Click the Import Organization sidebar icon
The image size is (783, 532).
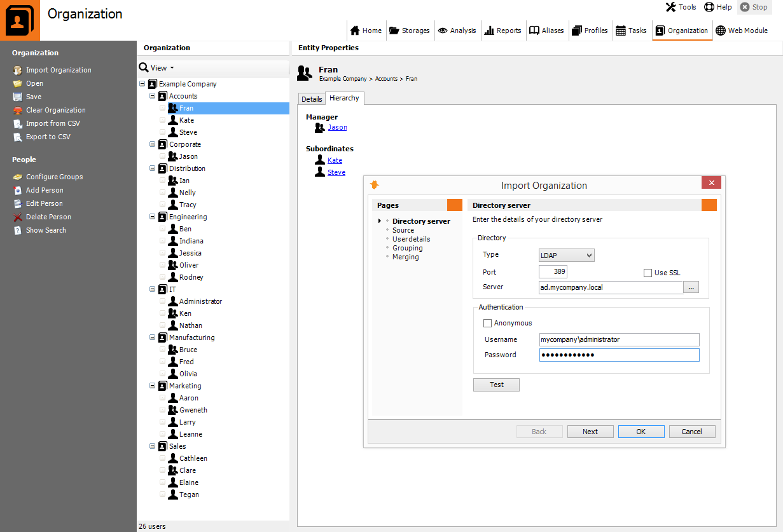pyautogui.click(x=18, y=70)
